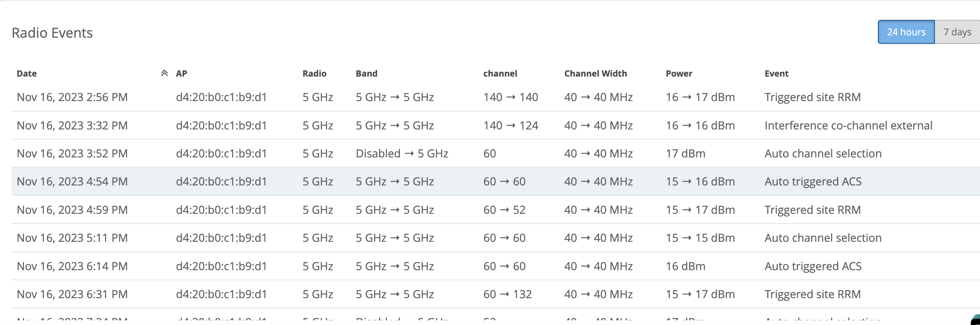Click the Event column header
Viewport: 980px width, 325px height.
pos(776,73)
